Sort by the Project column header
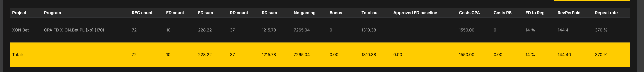Viewport: 644px width, 72px height. tap(19, 13)
